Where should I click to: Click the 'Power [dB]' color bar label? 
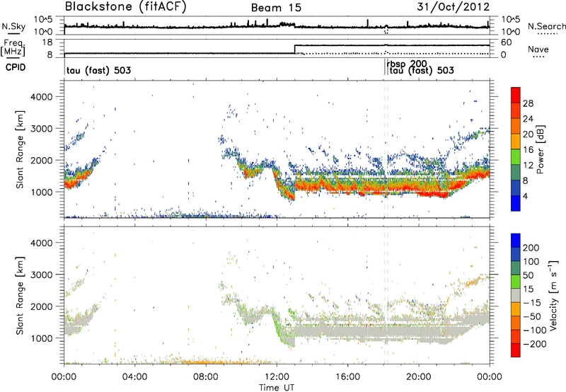tap(541, 149)
